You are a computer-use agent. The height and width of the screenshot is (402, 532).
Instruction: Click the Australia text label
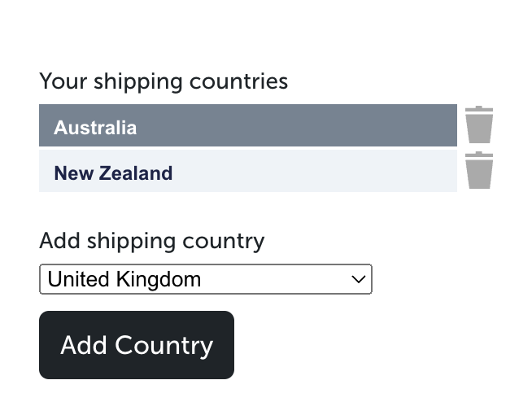tap(95, 128)
